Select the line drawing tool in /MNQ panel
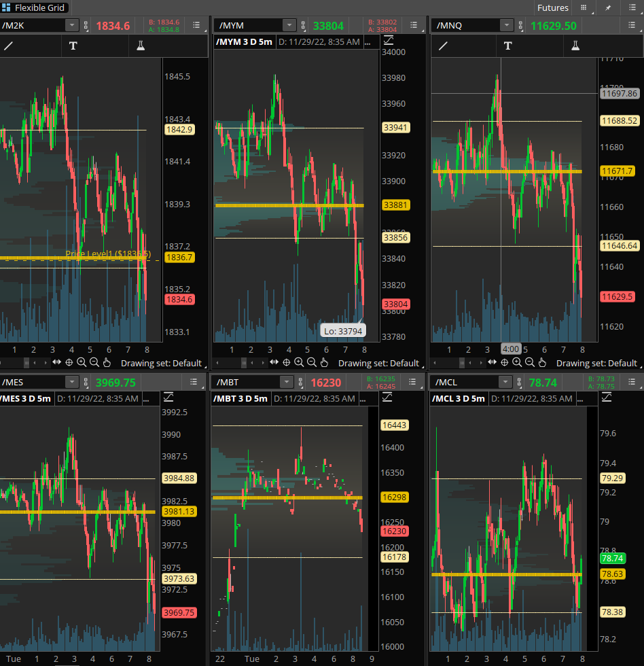Viewport: 644px width, 666px height. point(443,46)
